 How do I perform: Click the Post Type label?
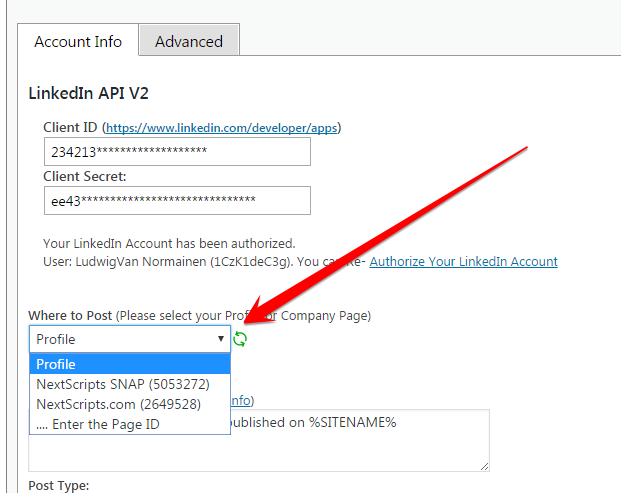point(59,485)
